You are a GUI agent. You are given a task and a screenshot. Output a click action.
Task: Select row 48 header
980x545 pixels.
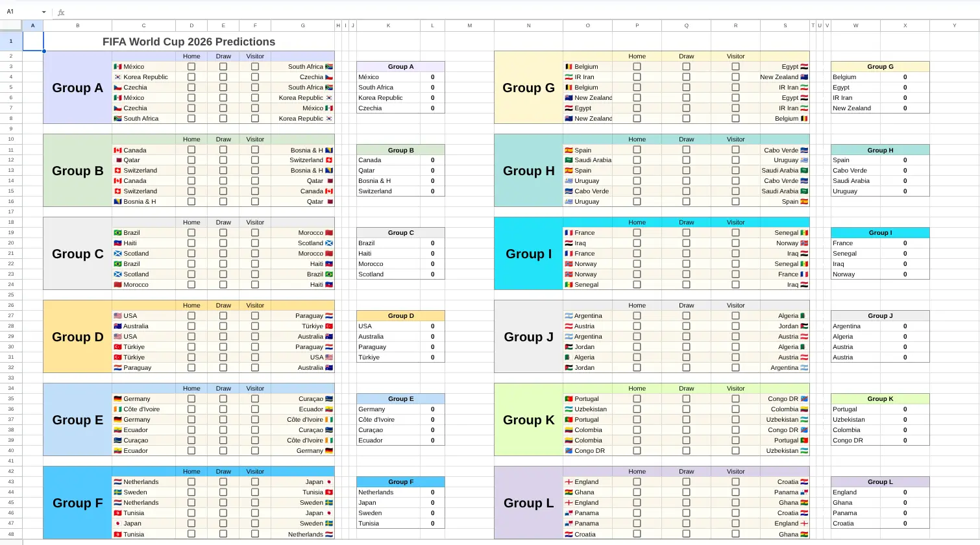11,534
